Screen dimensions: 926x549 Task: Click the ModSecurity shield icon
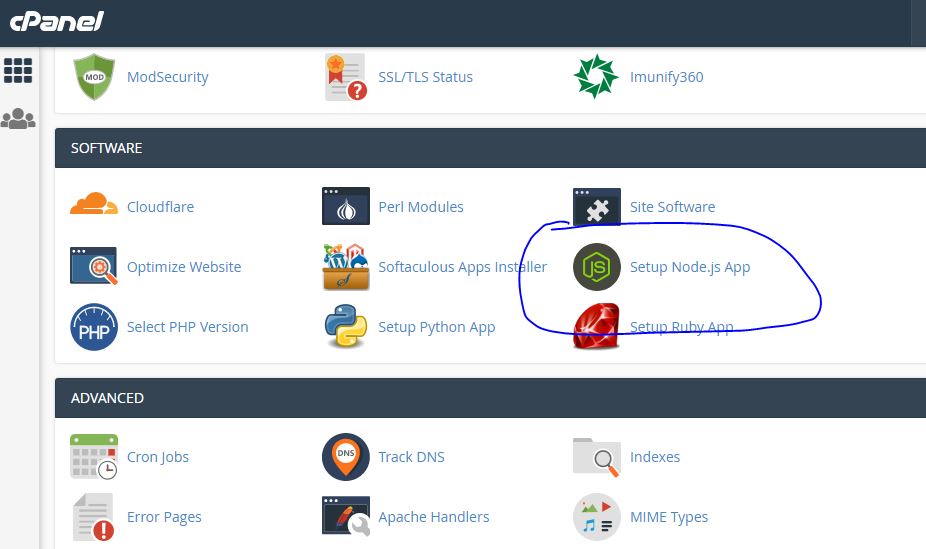tap(94, 77)
